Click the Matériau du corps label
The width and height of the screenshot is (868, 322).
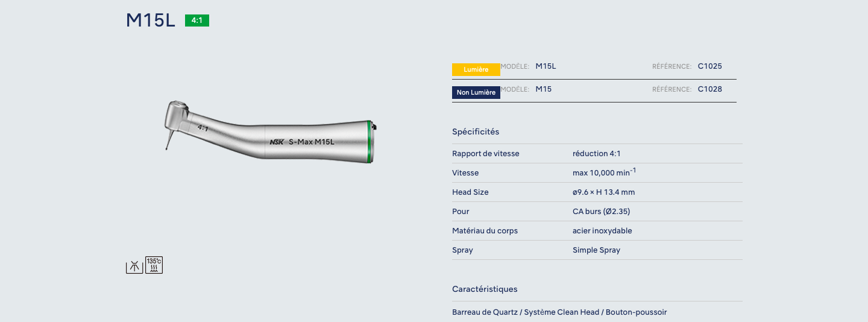(x=485, y=231)
